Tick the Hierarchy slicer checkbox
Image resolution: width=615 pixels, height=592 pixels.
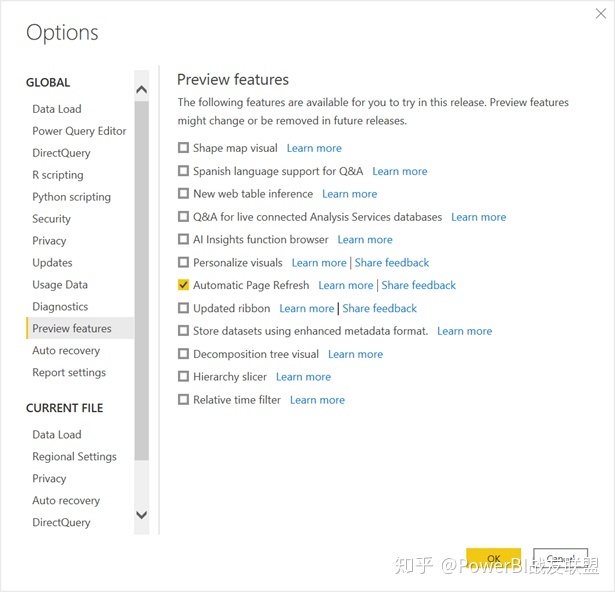tap(183, 377)
